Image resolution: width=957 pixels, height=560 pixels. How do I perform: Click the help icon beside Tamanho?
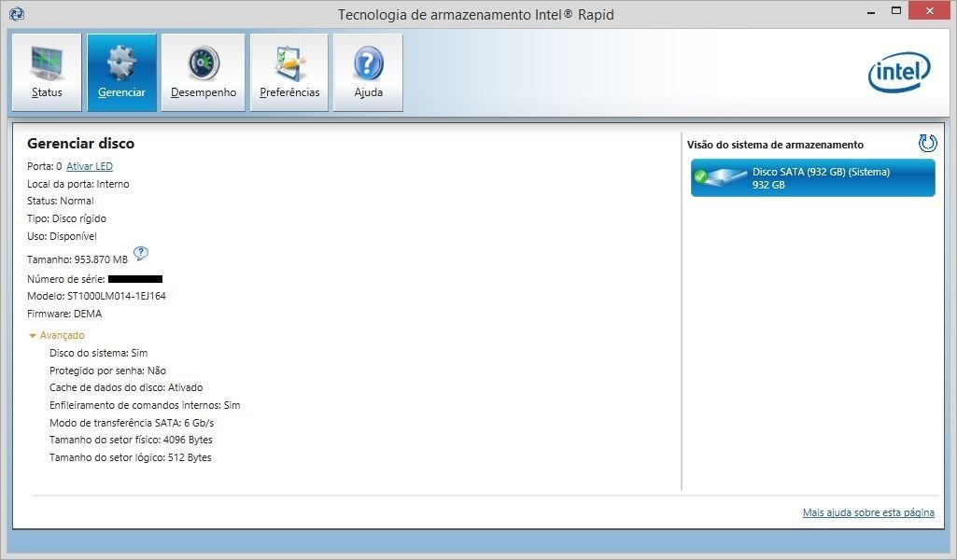pos(140,253)
